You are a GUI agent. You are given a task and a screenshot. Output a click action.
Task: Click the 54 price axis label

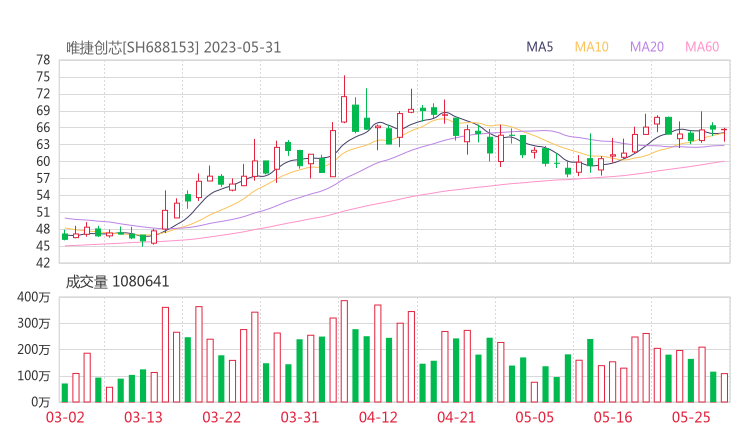pyautogui.click(x=43, y=195)
